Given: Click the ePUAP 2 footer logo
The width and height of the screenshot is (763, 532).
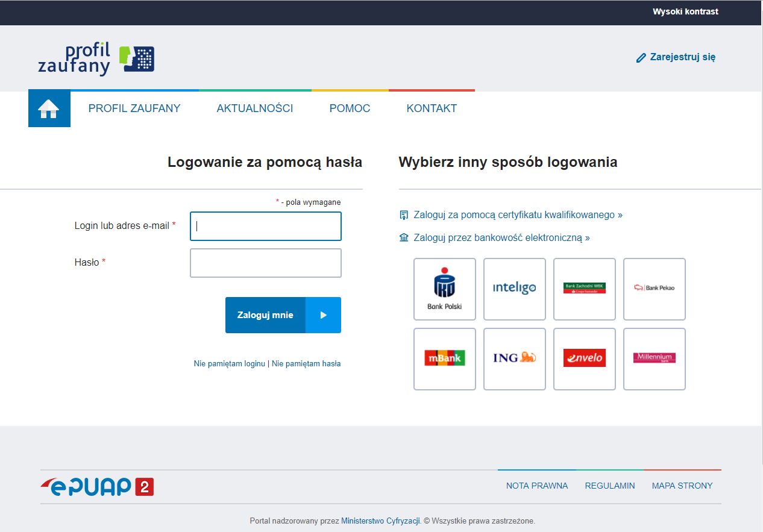Looking at the screenshot, I should 97,486.
